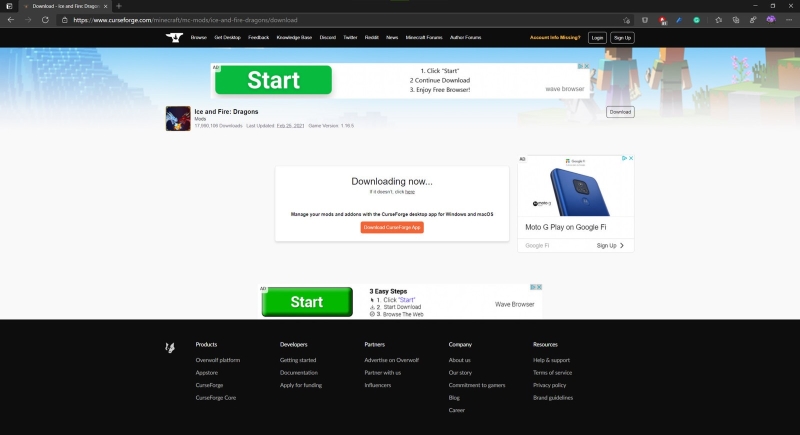
Task: Refresh the page with the reload icon
Action: 45,20
